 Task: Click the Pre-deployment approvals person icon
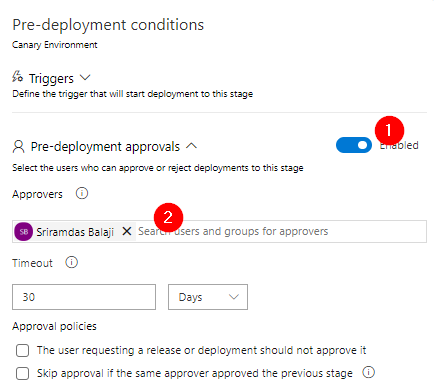pos(19,147)
